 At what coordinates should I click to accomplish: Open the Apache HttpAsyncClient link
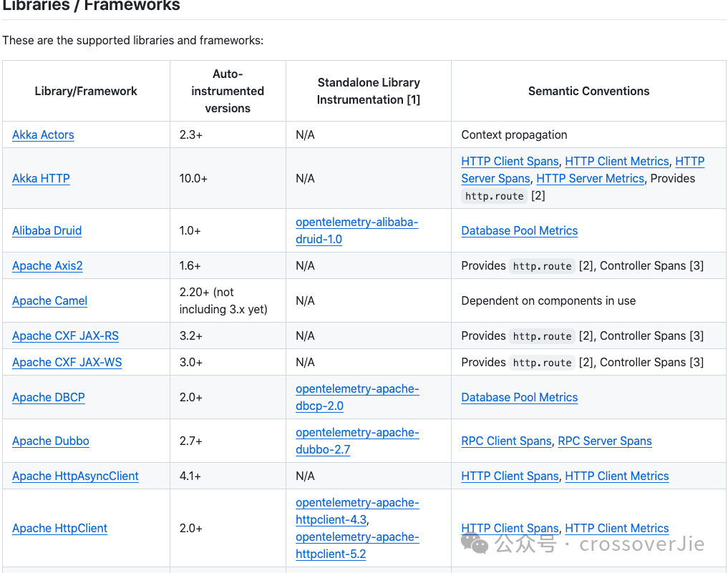(x=75, y=476)
